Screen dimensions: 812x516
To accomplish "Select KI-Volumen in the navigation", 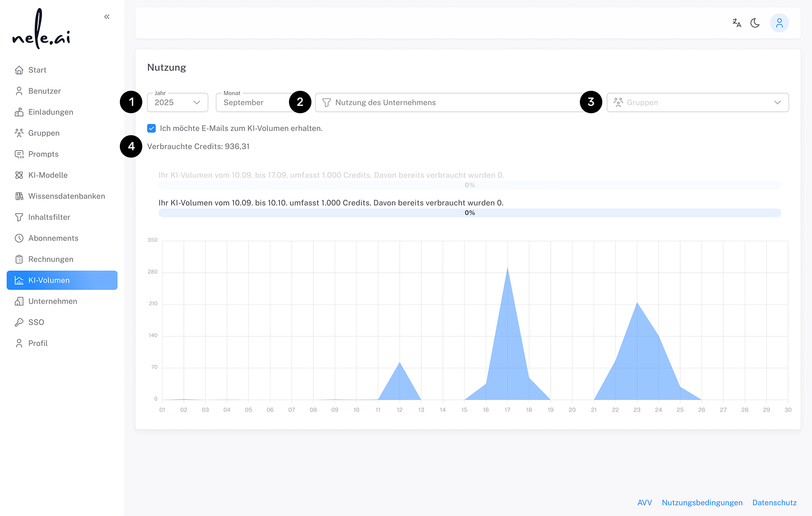I will [x=49, y=280].
